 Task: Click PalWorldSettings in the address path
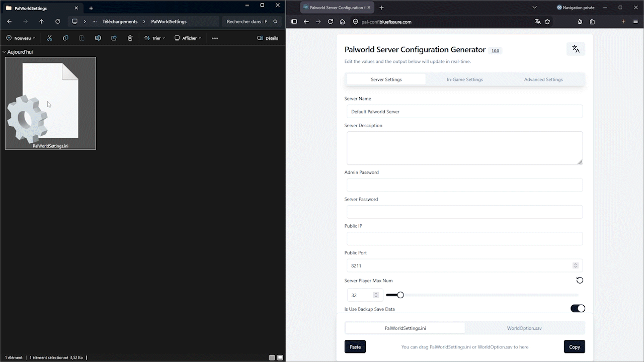coord(169,22)
